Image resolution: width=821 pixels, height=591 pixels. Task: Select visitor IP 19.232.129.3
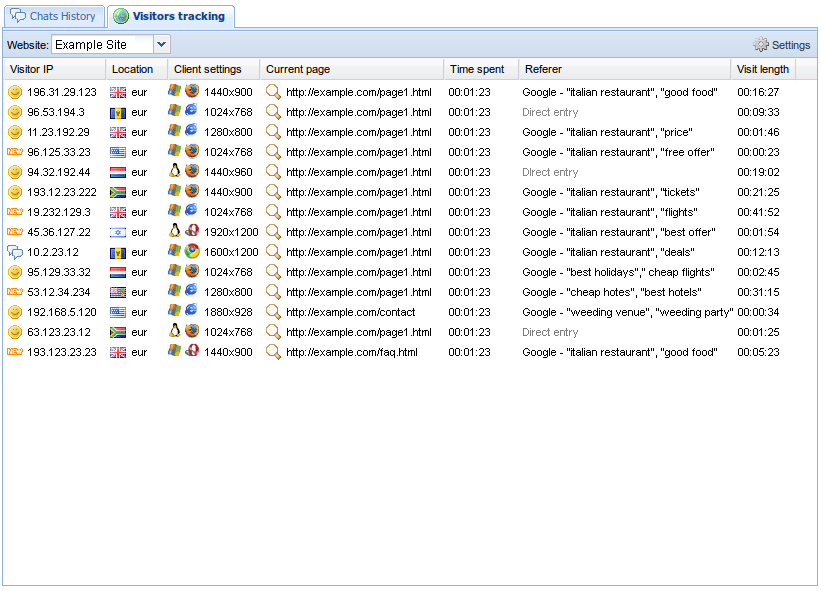coord(59,212)
